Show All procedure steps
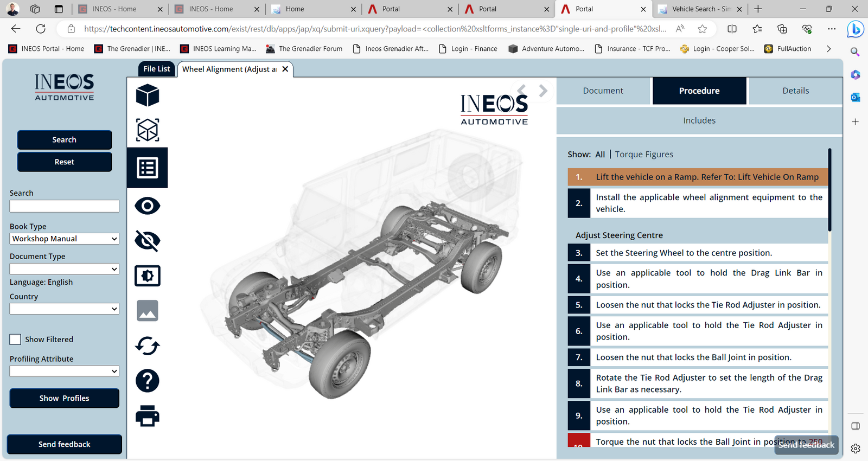The height and width of the screenshot is (461, 868). tap(600, 155)
